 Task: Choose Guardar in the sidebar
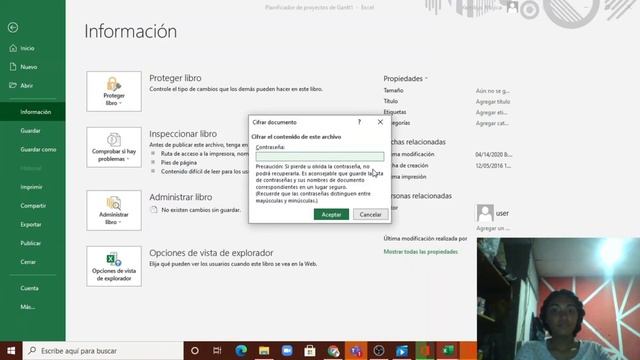(x=30, y=131)
